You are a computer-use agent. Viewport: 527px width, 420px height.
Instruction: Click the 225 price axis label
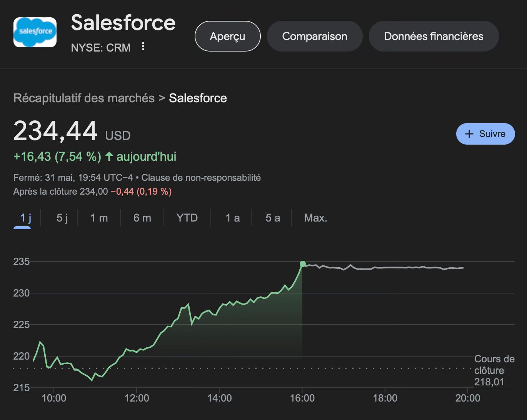[22, 325]
